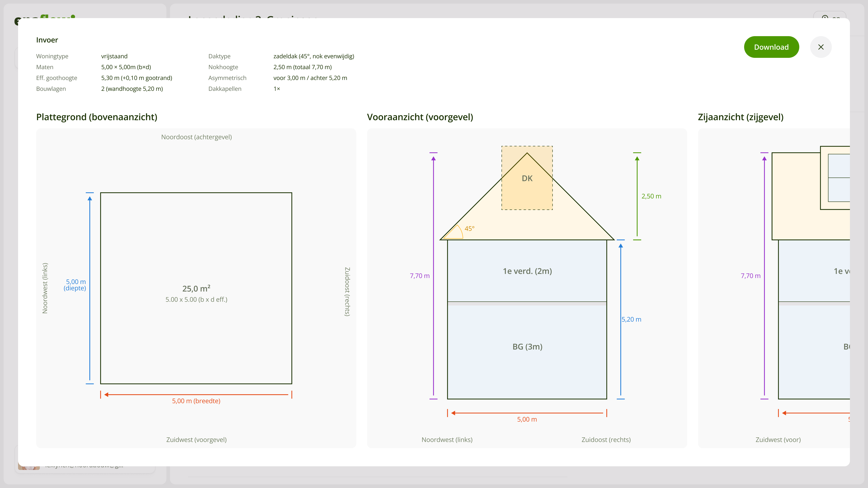Click the value "5,30 m (+0,10 m gootrand)"
Viewport: 868px width, 488px height.
click(x=137, y=78)
